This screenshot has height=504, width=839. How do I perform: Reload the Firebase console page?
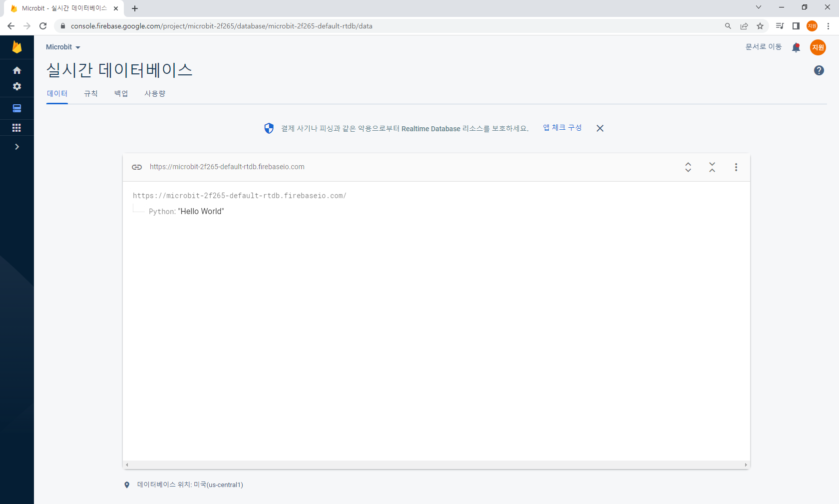pos(43,26)
